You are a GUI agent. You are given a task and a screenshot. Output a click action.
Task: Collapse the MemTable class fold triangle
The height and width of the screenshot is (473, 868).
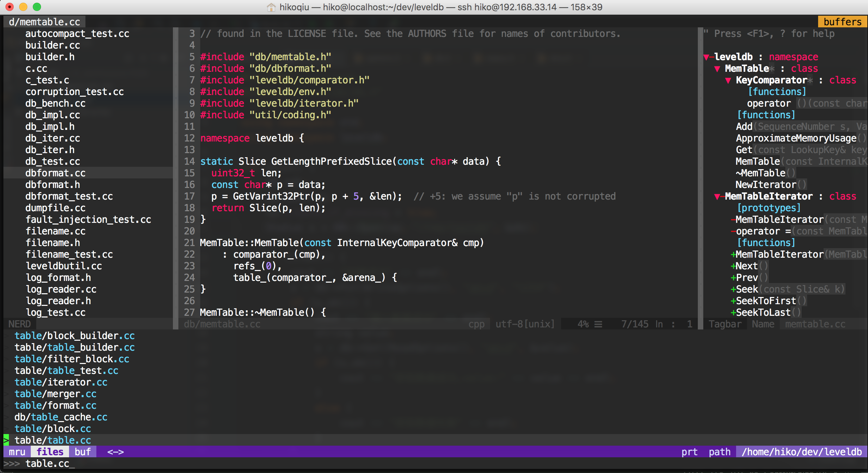717,69
